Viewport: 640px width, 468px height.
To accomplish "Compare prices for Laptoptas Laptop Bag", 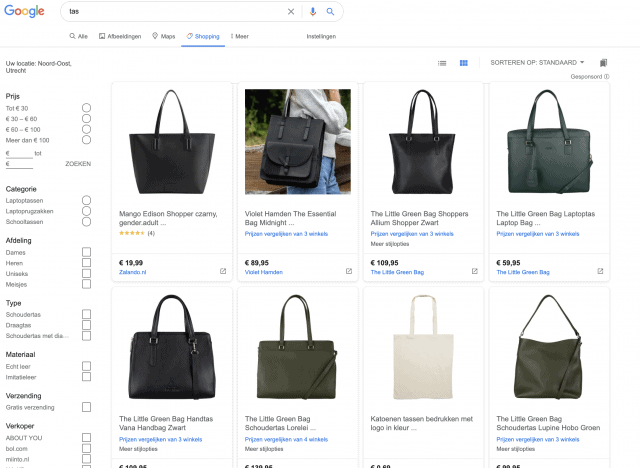I will (x=538, y=234).
